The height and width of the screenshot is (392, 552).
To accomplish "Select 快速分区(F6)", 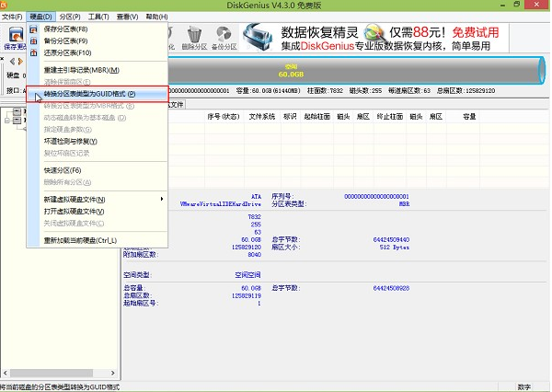I will (98, 170).
